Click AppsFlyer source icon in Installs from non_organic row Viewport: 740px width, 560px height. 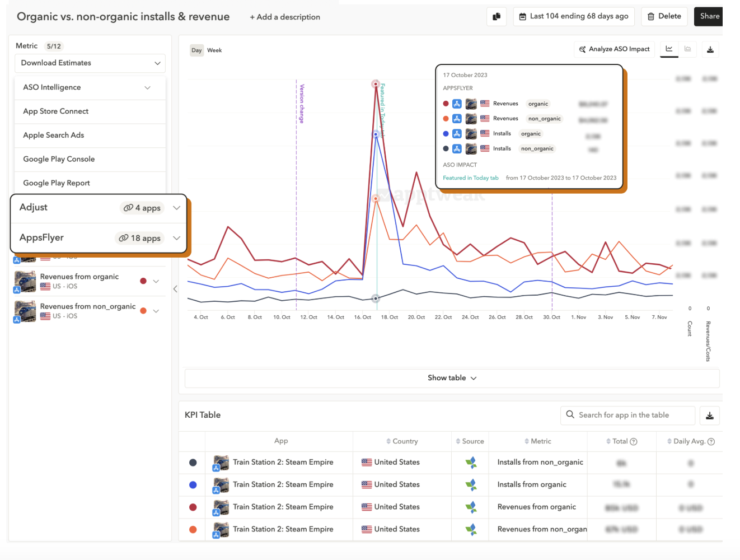pyautogui.click(x=471, y=463)
